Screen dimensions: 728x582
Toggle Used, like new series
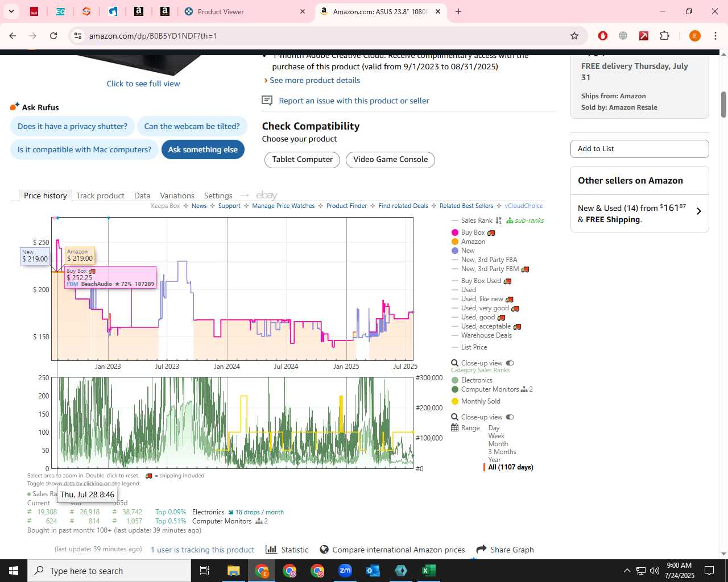click(x=482, y=299)
